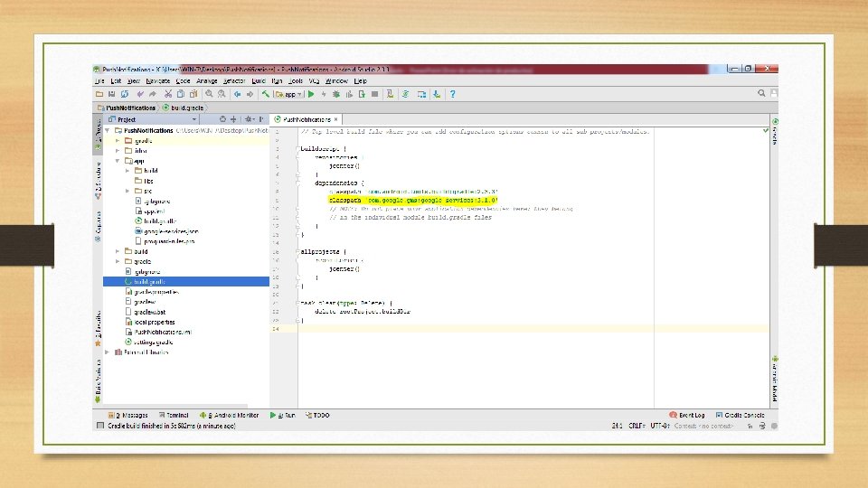
Task: Sync project with Gradle files icon
Action: coord(406,95)
